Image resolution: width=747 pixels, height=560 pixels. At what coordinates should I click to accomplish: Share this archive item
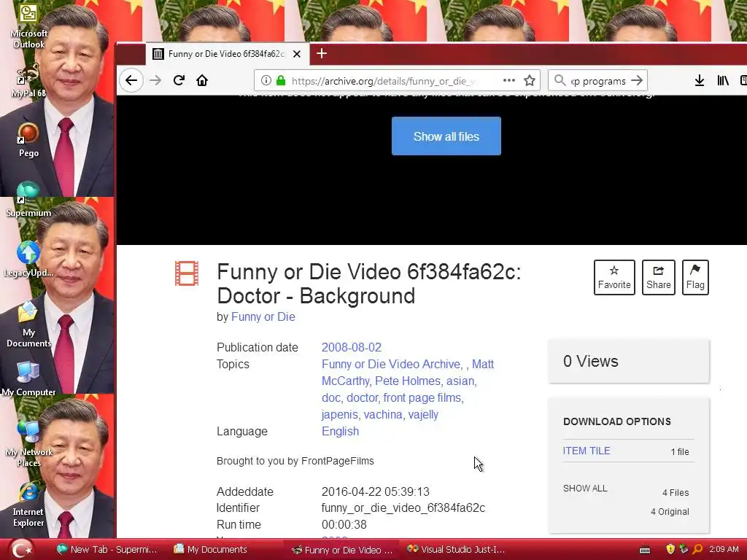pyautogui.click(x=659, y=277)
